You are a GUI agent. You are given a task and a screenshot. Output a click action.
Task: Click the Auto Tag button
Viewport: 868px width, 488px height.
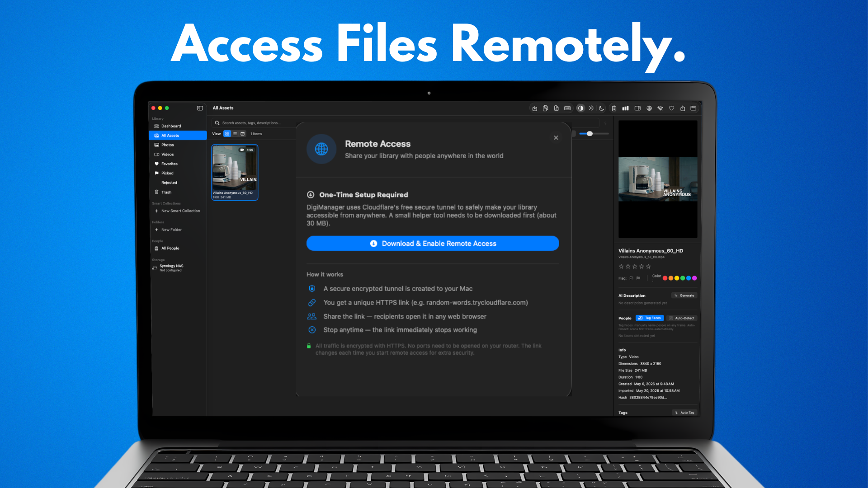(x=684, y=413)
